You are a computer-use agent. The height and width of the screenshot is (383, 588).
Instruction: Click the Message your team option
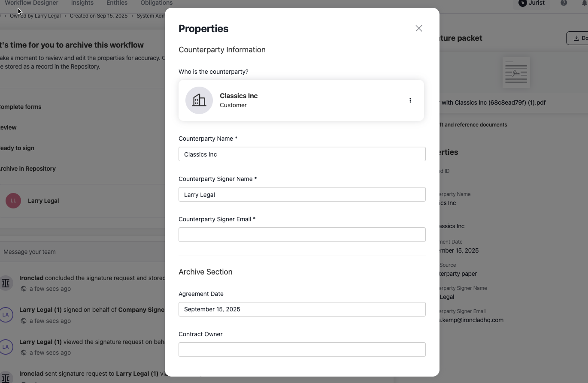click(x=29, y=252)
